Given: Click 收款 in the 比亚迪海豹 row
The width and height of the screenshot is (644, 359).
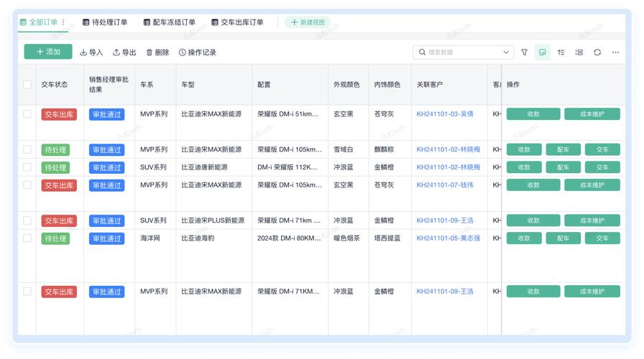Looking at the screenshot, I should tap(524, 238).
